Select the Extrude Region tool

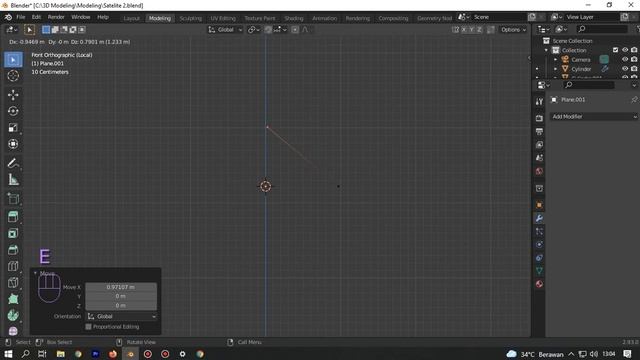[x=13, y=217]
